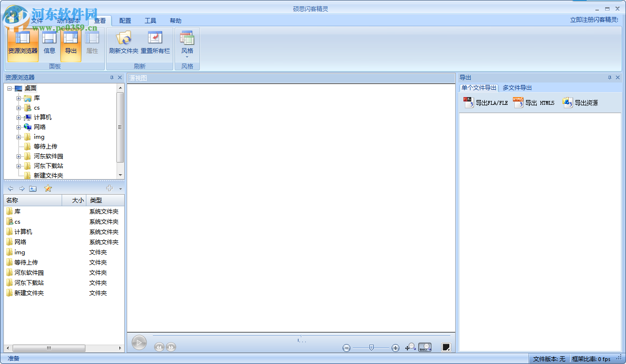Pin the 导出 panel
626x364 pixels.
610,78
